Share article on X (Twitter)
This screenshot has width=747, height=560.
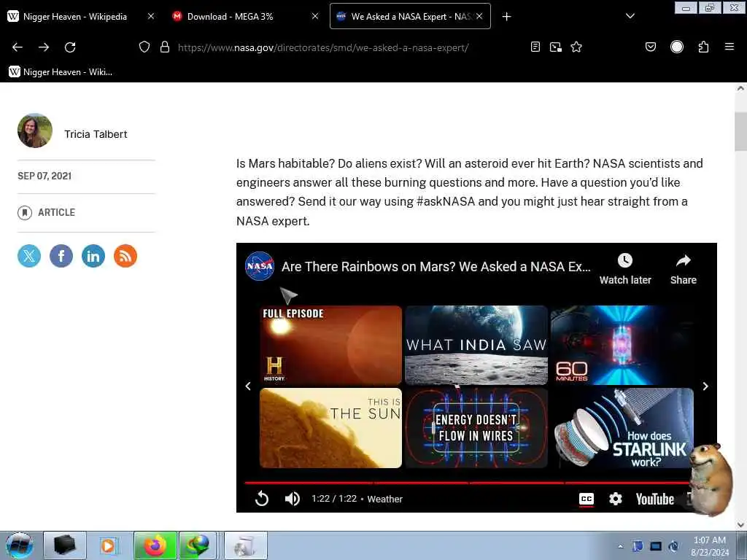click(29, 256)
